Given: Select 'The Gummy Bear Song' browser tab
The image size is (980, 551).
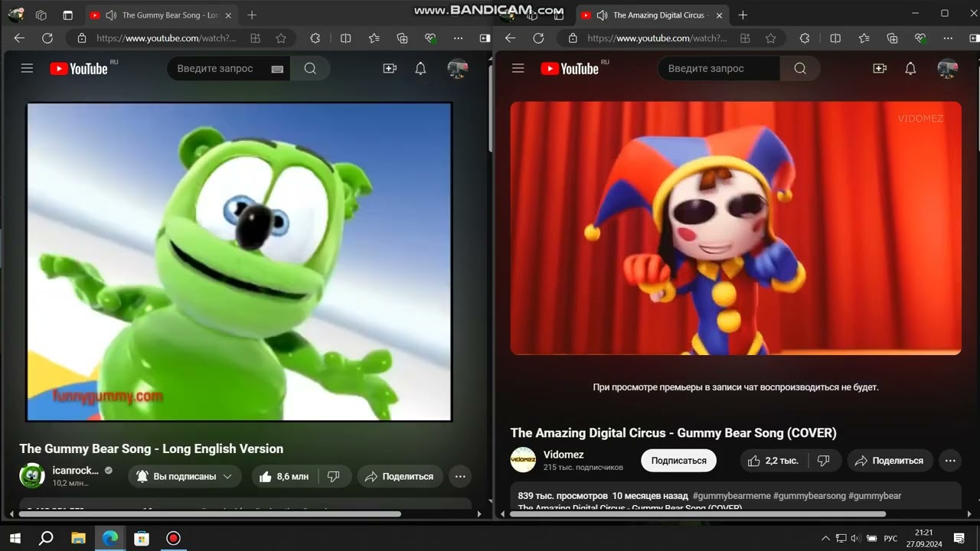Looking at the screenshot, I should pyautogui.click(x=161, y=15).
